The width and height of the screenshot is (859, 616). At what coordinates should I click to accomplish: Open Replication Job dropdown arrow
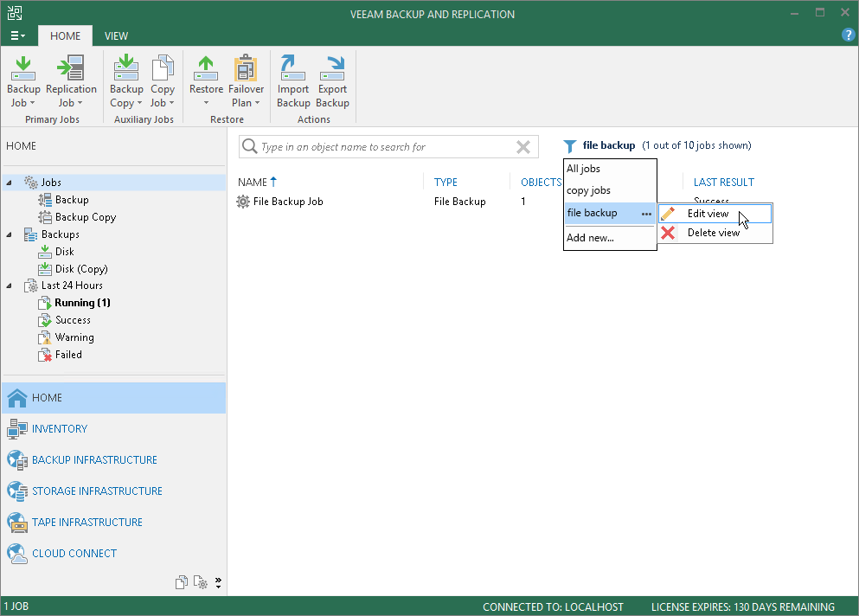tap(80, 103)
